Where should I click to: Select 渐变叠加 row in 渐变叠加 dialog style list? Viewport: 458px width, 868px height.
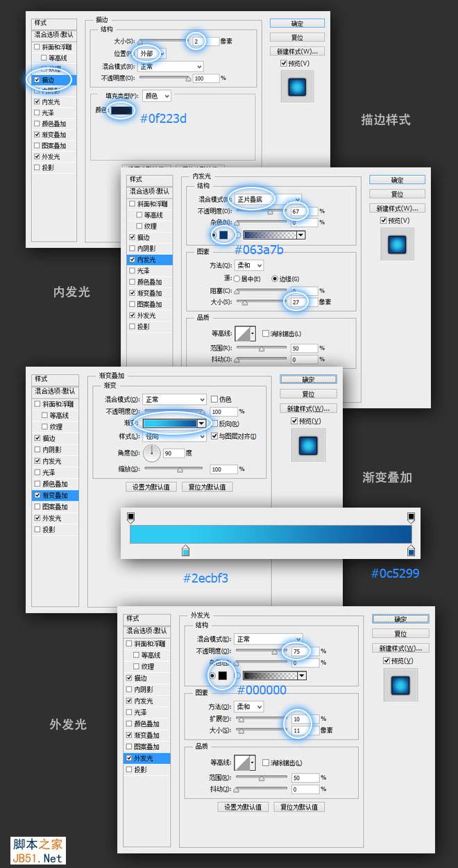click(x=55, y=495)
